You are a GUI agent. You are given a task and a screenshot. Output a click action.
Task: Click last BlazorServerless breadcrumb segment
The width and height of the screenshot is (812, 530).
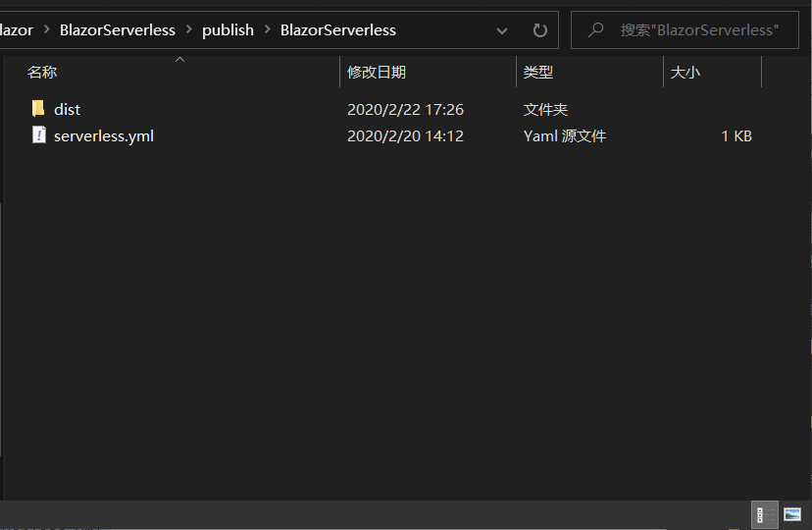click(338, 30)
